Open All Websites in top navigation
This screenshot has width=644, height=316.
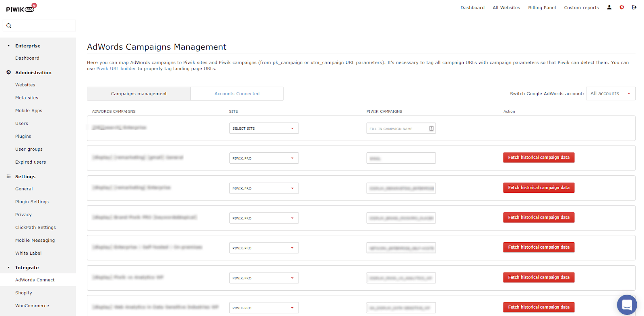(x=506, y=8)
